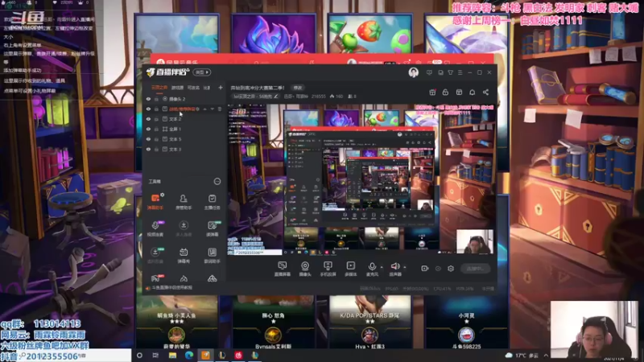
Task: Click Windows search circle on taskbar
Action: [x=139, y=356]
